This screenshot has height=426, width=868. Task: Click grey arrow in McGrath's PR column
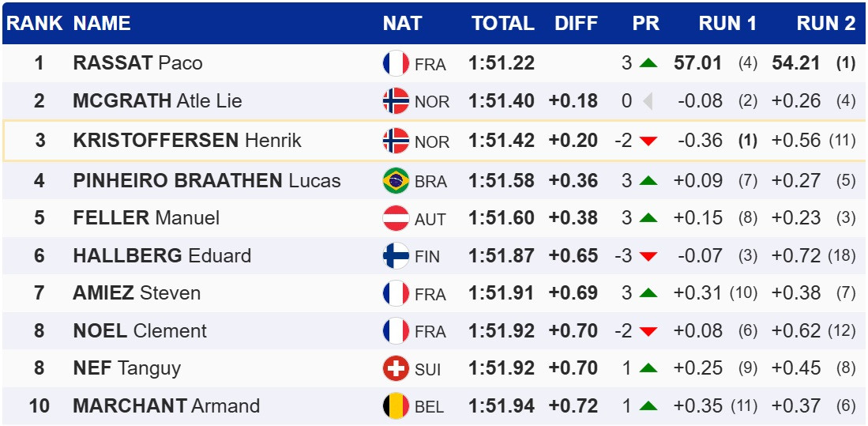[648, 101]
